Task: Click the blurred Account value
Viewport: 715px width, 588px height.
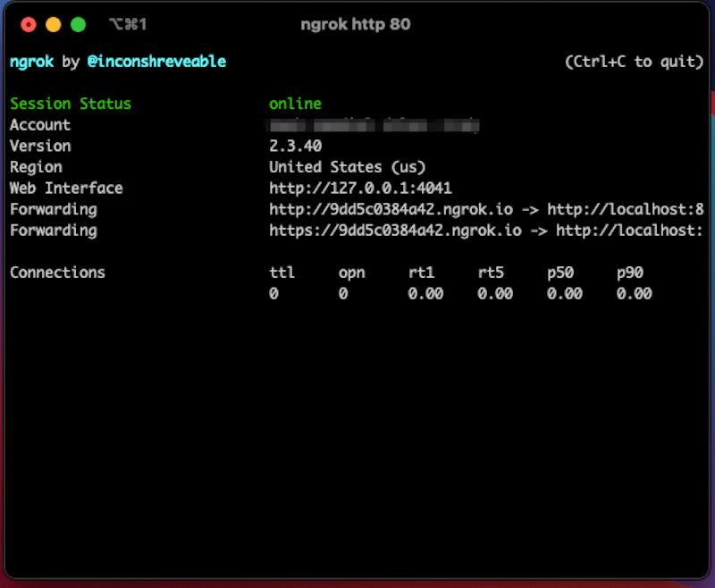Action: (x=374, y=125)
